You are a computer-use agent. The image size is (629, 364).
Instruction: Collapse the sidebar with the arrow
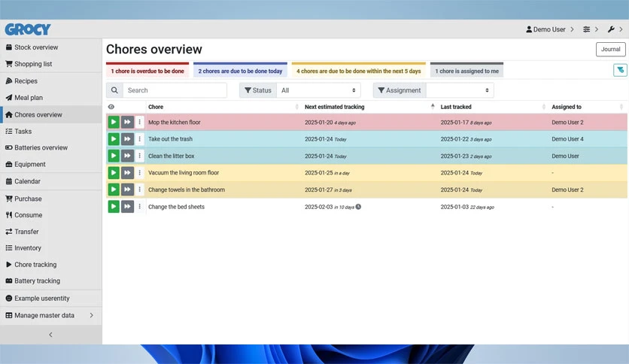pyautogui.click(x=50, y=335)
